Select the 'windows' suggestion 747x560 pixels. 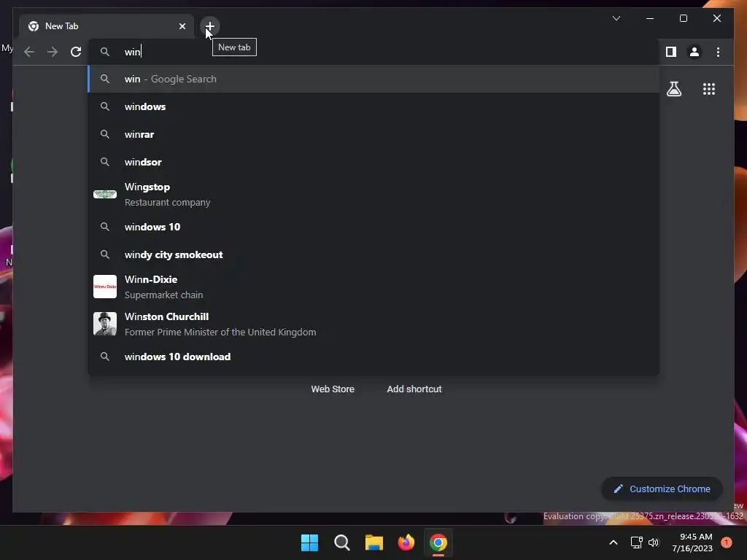[373, 106]
